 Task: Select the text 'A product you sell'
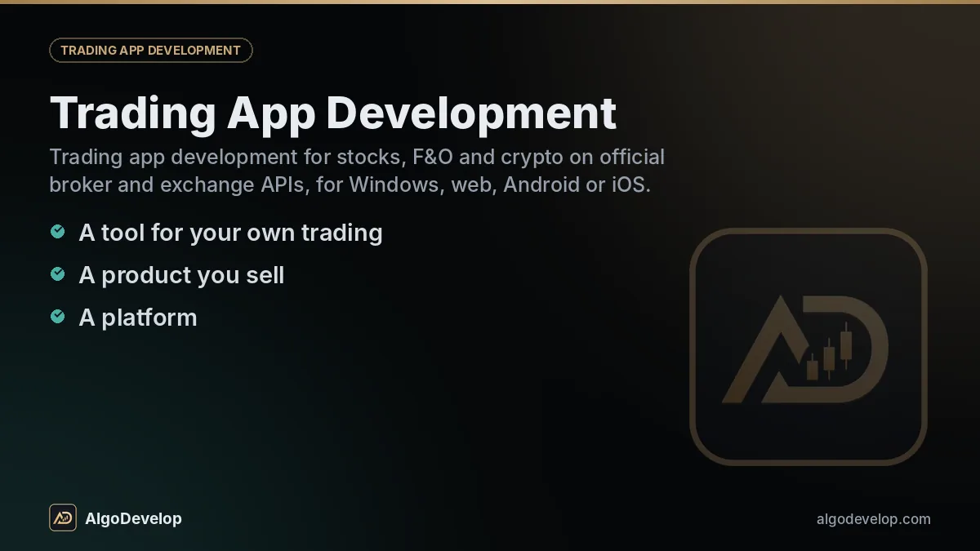(x=181, y=275)
